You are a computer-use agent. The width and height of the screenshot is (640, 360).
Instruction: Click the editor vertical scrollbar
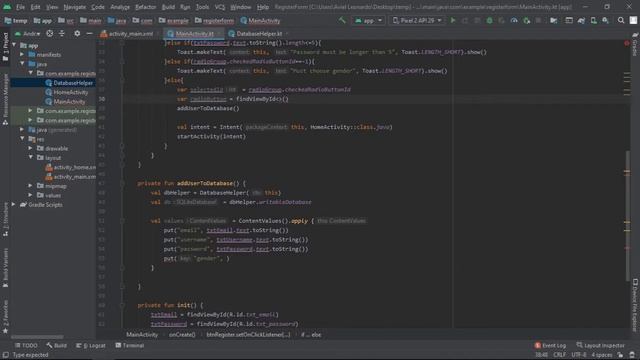coord(627,216)
